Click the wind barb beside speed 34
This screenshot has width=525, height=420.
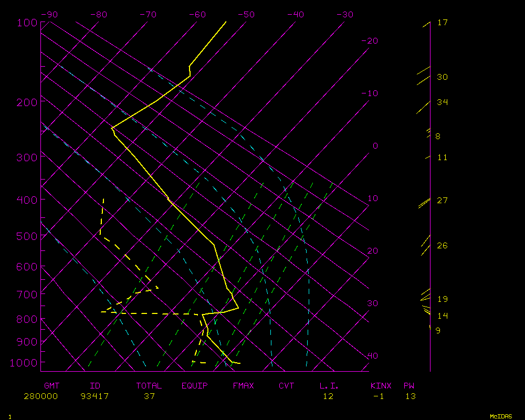[x=423, y=107]
